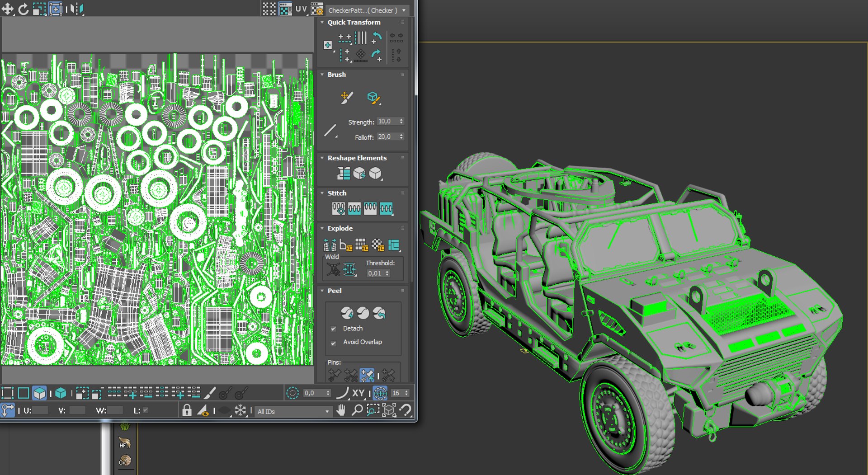Collapse the Reshape Elements rollout
This screenshot has width=868, height=475.
[x=322, y=158]
